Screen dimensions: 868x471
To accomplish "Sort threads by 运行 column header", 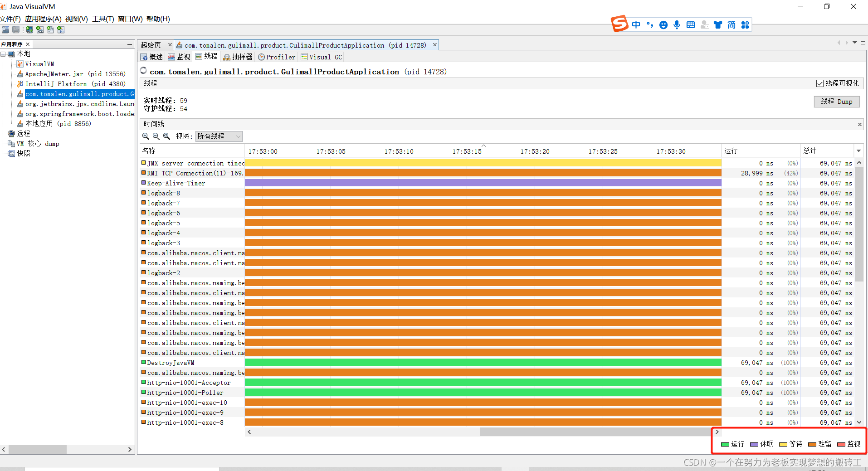I will 761,151.
